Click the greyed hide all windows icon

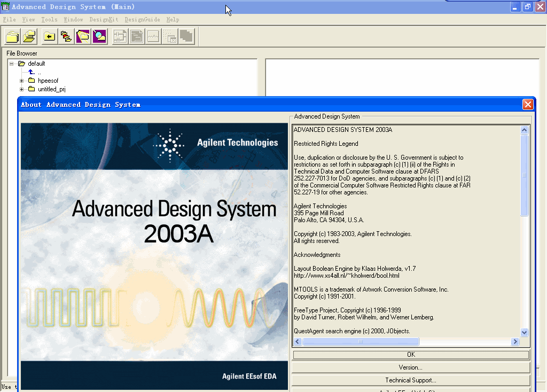170,36
